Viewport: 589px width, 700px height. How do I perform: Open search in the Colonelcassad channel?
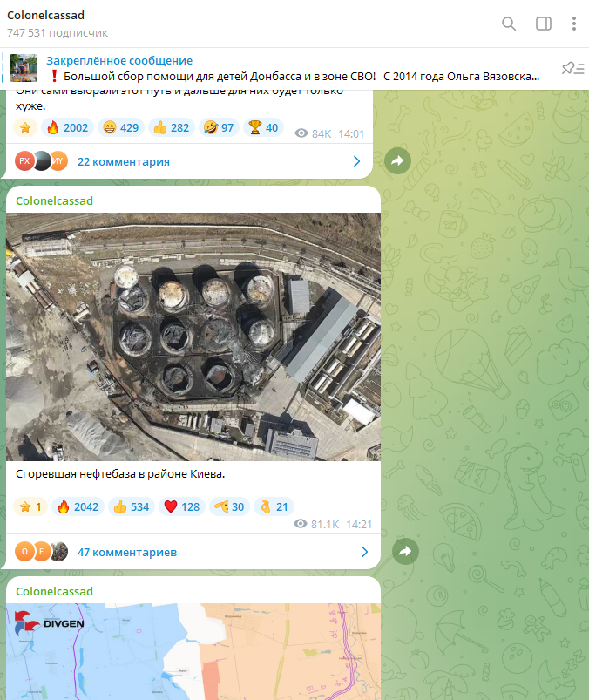509,24
